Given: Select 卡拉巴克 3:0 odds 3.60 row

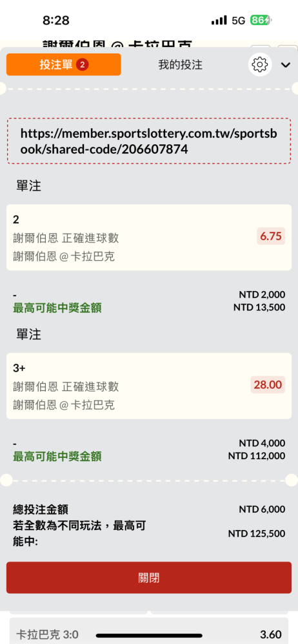Looking at the screenshot, I should tap(149, 634).
